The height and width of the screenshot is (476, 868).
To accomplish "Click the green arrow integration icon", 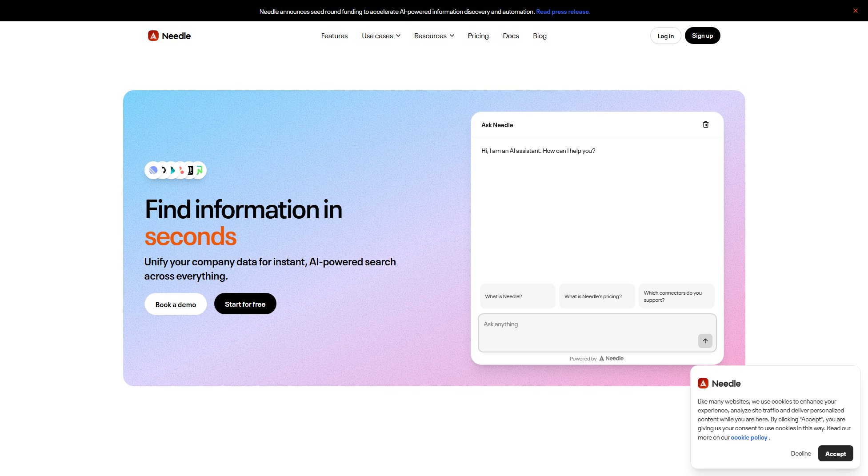I will click(199, 170).
